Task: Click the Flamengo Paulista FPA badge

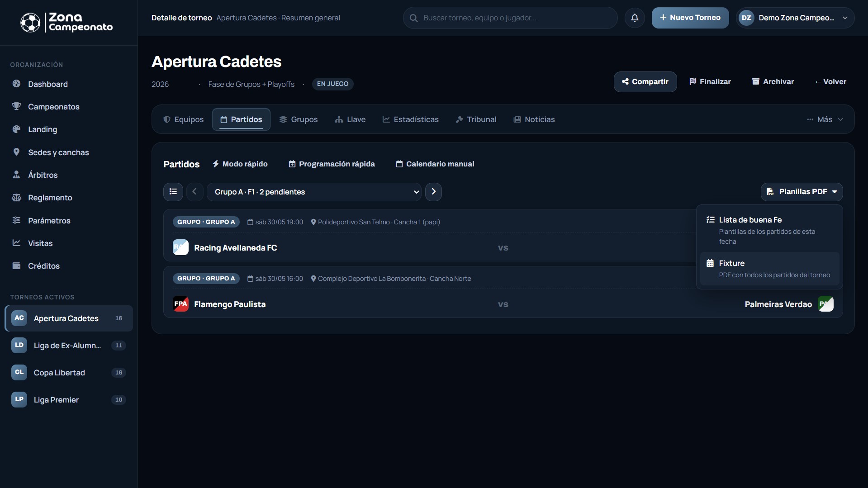Action: coord(180,304)
